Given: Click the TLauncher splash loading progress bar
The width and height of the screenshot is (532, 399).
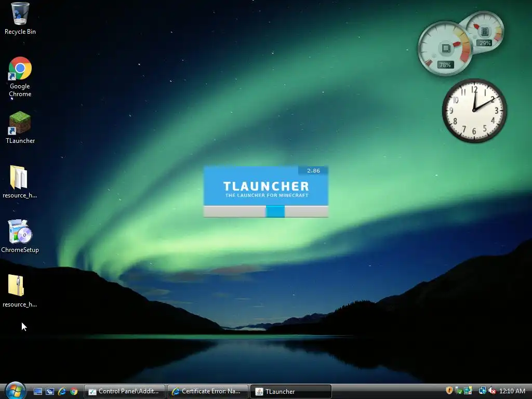Looking at the screenshot, I should click(x=265, y=211).
